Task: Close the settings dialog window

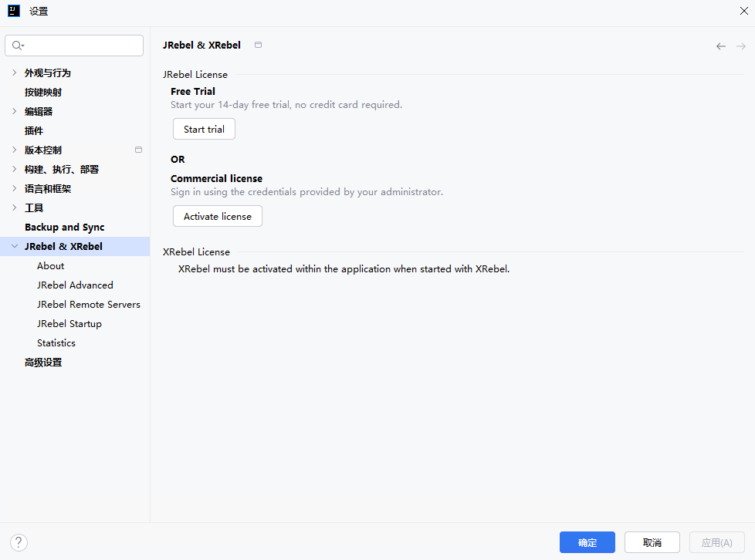Action: (x=743, y=11)
